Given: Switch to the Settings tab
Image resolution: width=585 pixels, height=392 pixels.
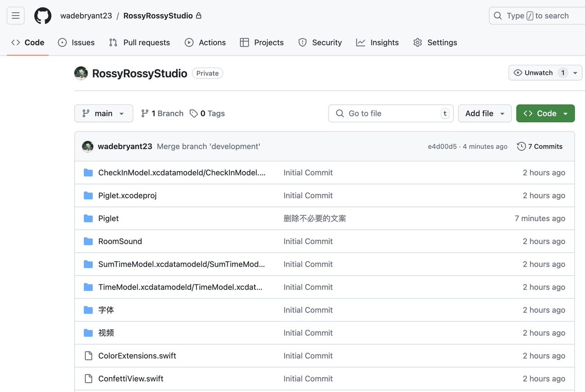Looking at the screenshot, I should tap(435, 42).
